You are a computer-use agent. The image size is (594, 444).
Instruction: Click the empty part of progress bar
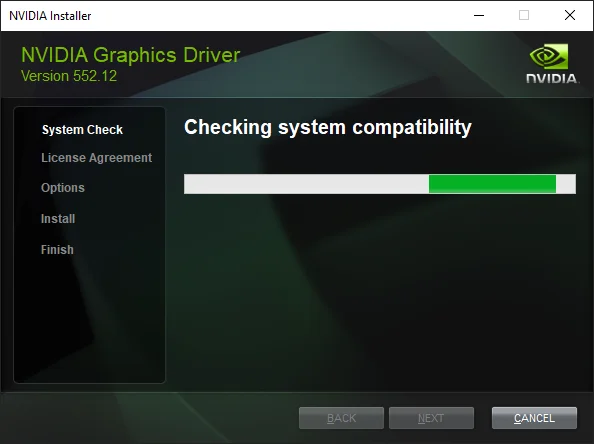click(306, 184)
